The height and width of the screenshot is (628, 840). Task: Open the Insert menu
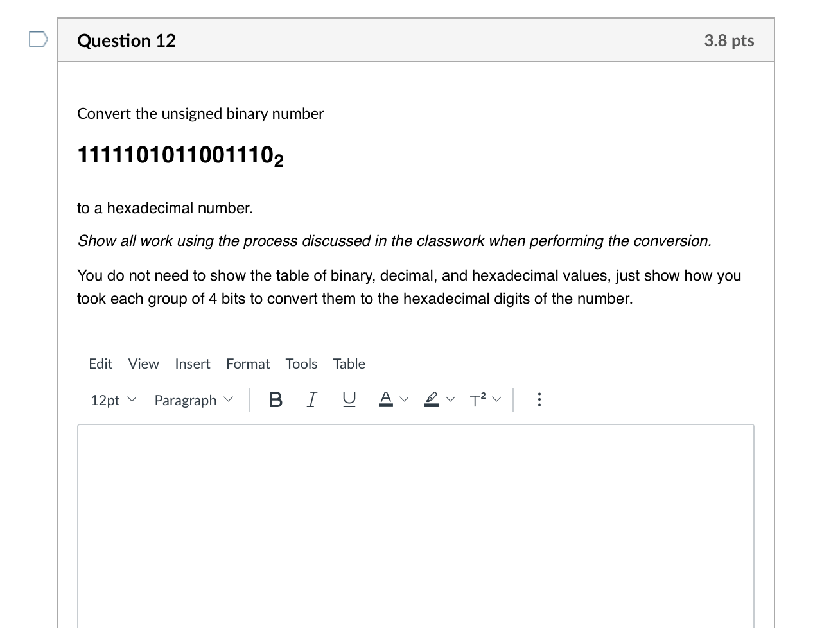tap(192, 363)
